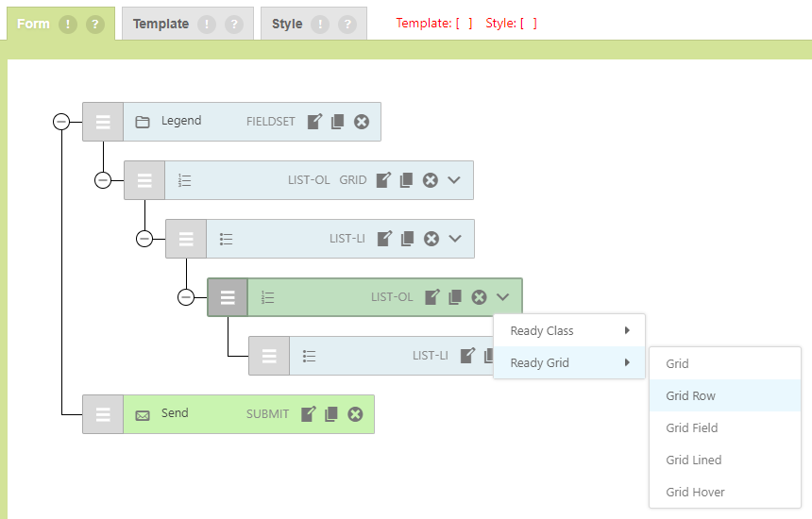Click the help icon on Style tab
Viewport: 812px width, 519px height.
pos(347,25)
